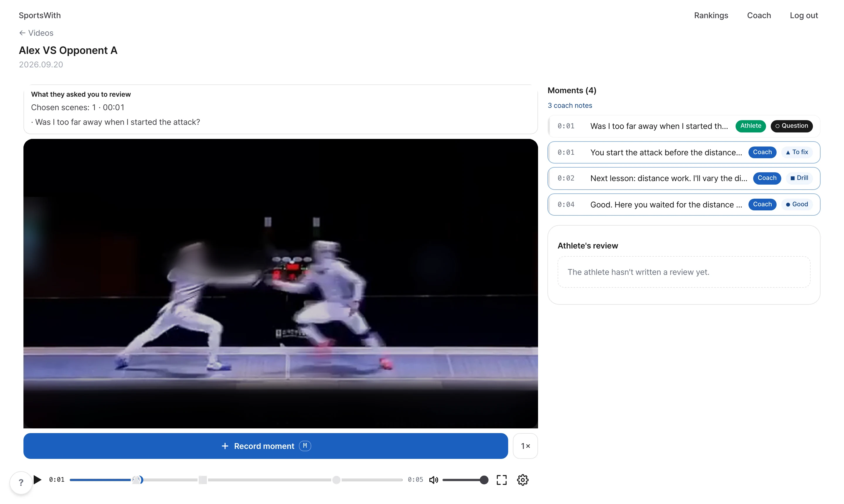Image resolution: width=844 pixels, height=504 pixels.
Task: Click the Drill tag
Action: [799, 178]
